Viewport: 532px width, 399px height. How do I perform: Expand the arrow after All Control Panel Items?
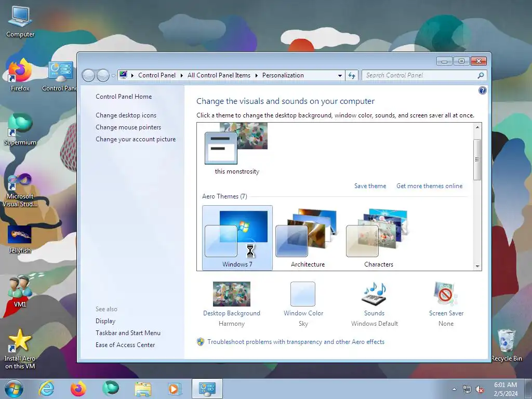[x=256, y=75]
